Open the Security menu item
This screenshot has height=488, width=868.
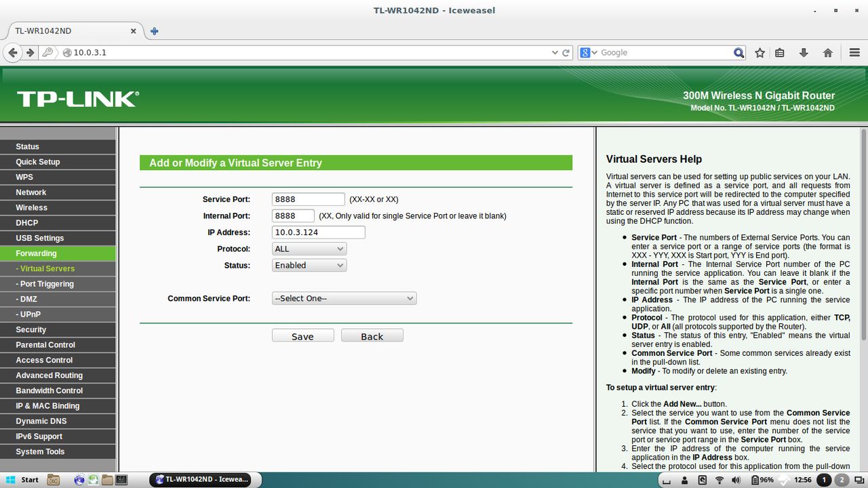click(x=58, y=329)
